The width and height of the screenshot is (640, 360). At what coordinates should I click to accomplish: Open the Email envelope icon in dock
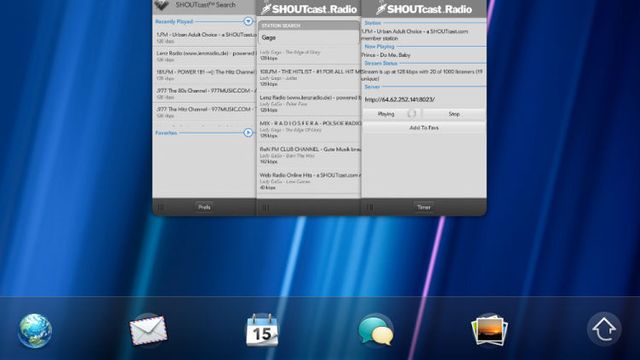coord(148,330)
